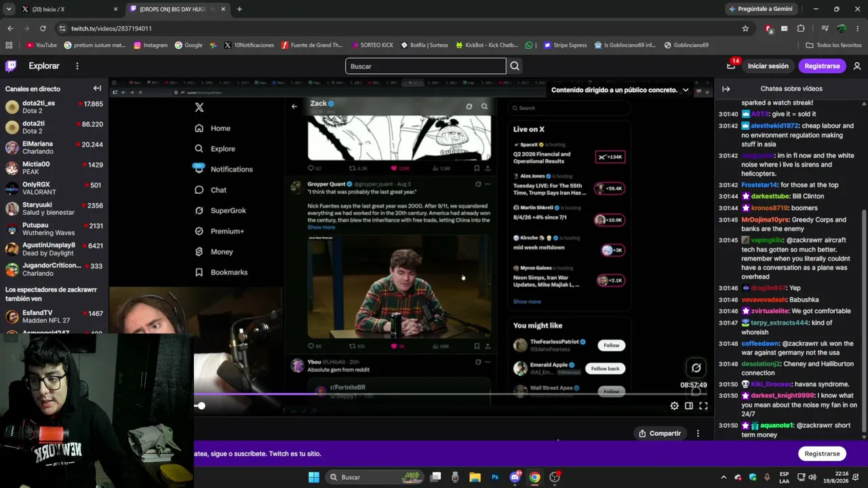This screenshot has width=868, height=488.
Task: Open the more options menu beside Explorar
Action: coord(77,66)
